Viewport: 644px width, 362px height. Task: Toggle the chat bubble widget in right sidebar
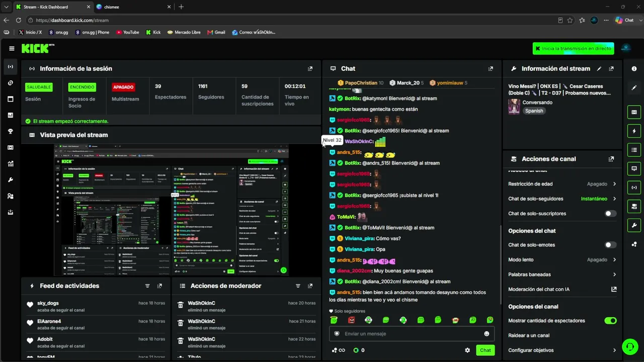pyautogui.click(x=634, y=168)
